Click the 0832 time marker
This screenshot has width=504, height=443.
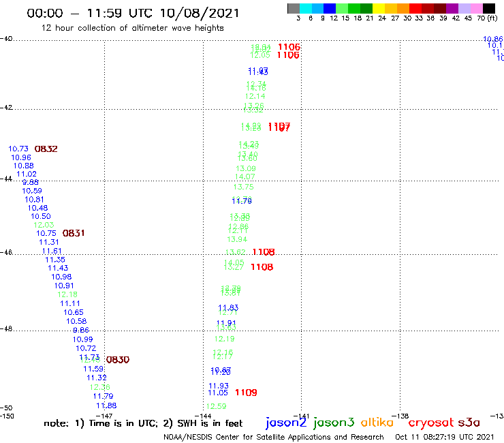coord(46,149)
